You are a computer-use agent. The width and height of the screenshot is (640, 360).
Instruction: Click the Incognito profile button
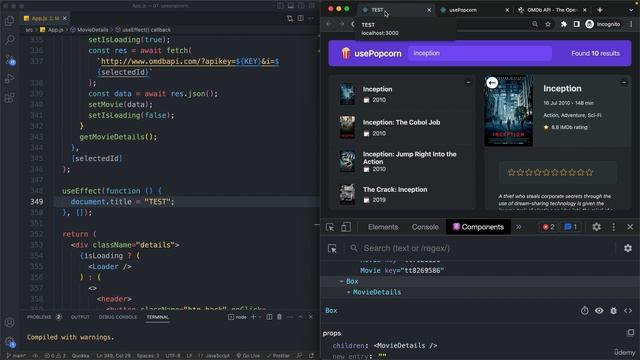(603, 24)
